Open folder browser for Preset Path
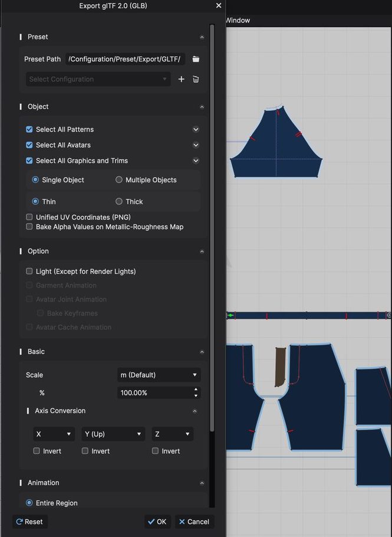 (x=196, y=59)
